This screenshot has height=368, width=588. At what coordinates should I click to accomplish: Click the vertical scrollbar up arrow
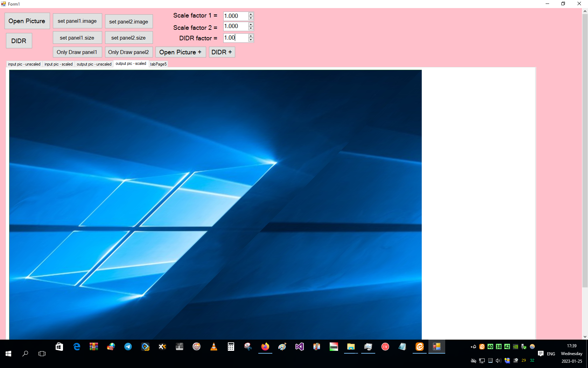pos(585,11)
